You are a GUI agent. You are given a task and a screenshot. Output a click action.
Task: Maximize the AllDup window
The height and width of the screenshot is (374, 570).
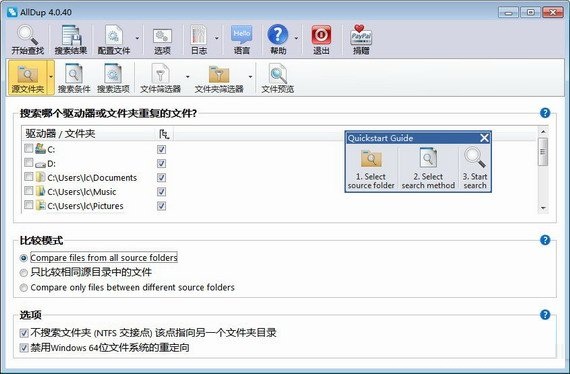(530, 12)
